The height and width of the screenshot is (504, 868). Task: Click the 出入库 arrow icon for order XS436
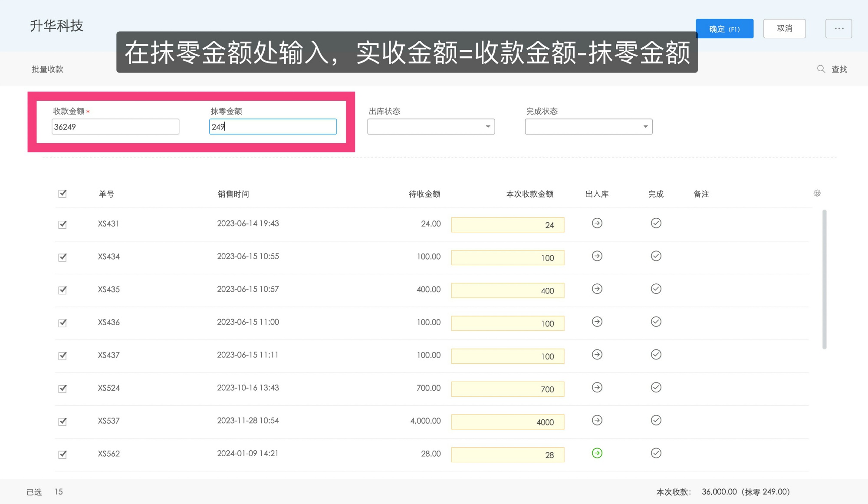pyautogui.click(x=597, y=322)
